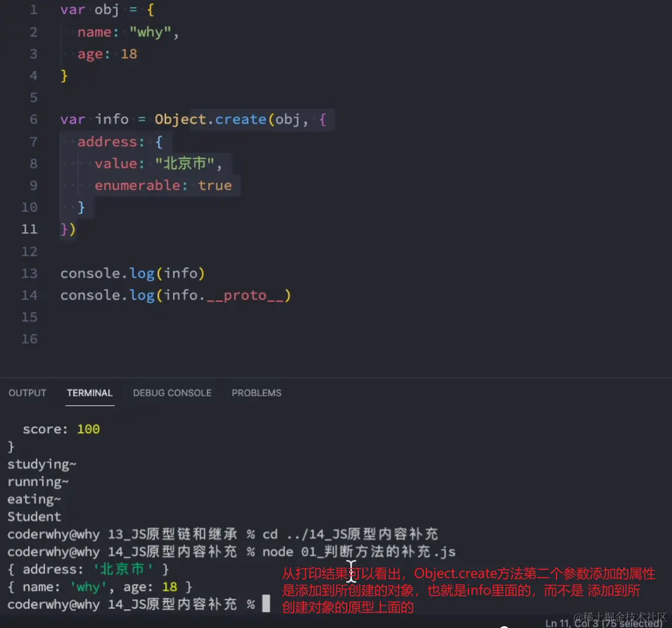Open the DEBUG CONSOLE tab
This screenshot has height=628, width=672.
click(172, 393)
